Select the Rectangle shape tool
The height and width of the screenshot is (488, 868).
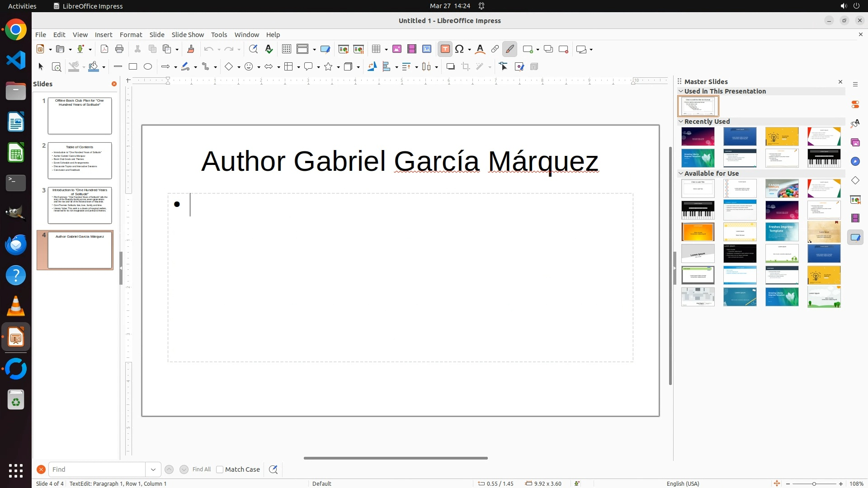[x=133, y=67]
